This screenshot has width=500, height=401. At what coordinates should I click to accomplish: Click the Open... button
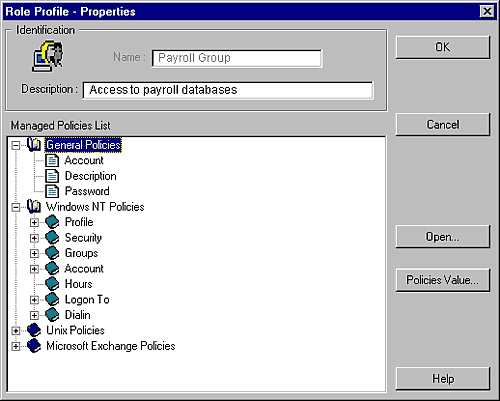point(443,237)
